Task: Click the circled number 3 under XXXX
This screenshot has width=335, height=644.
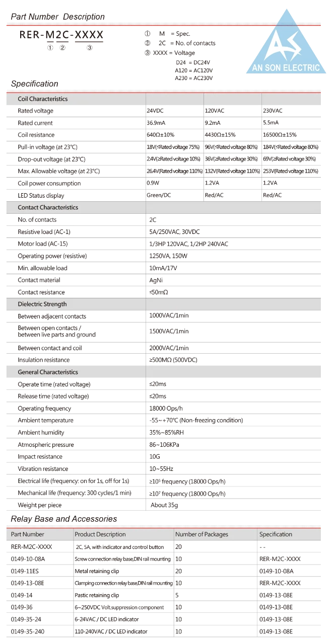Action: pos(89,48)
